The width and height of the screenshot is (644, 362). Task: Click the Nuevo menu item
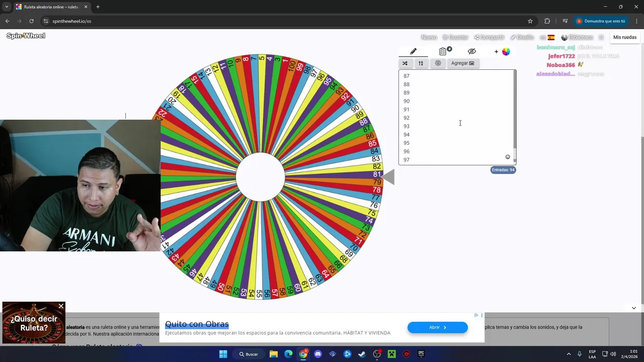coord(429,37)
